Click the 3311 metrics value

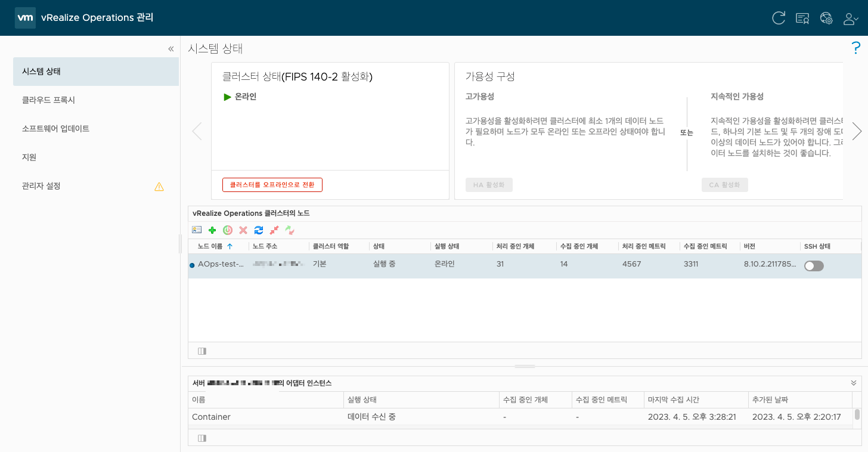pos(691,264)
